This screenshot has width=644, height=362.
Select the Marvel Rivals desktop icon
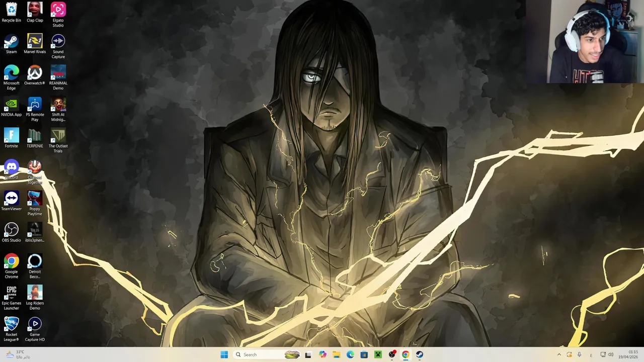tap(35, 44)
